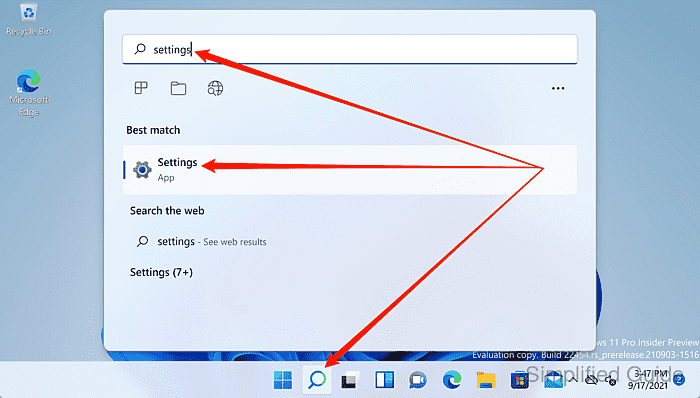Screen dimensions: 700x398
Task: Filter search results by Web globe icon
Action: [x=215, y=88]
